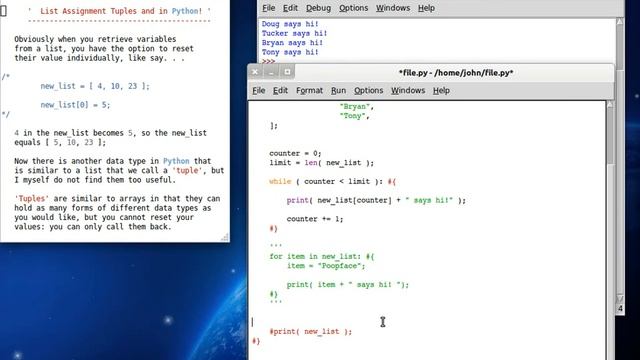
Task: Open Windows menu in file.py editor
Action: [408, 90]
